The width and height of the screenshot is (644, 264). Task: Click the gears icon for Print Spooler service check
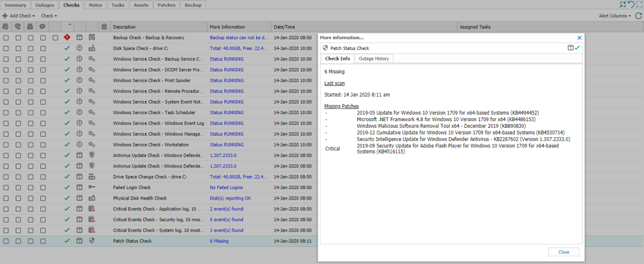click(x=92, y=80)
